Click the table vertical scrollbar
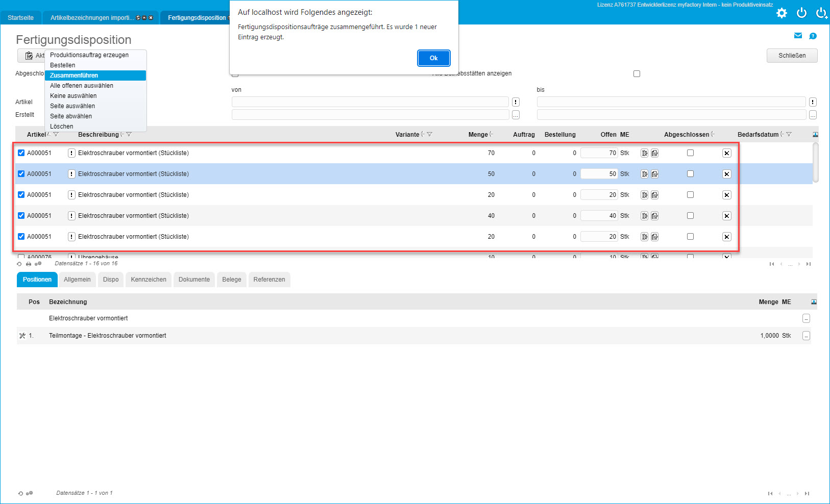This screenshot has height=504, width=830. [x=815, y=162]
